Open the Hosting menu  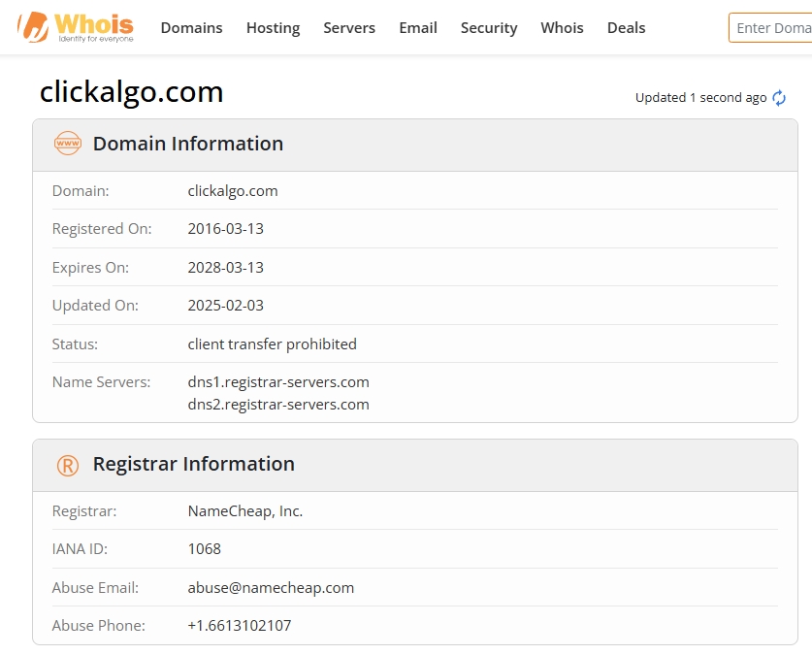[273, 28]
